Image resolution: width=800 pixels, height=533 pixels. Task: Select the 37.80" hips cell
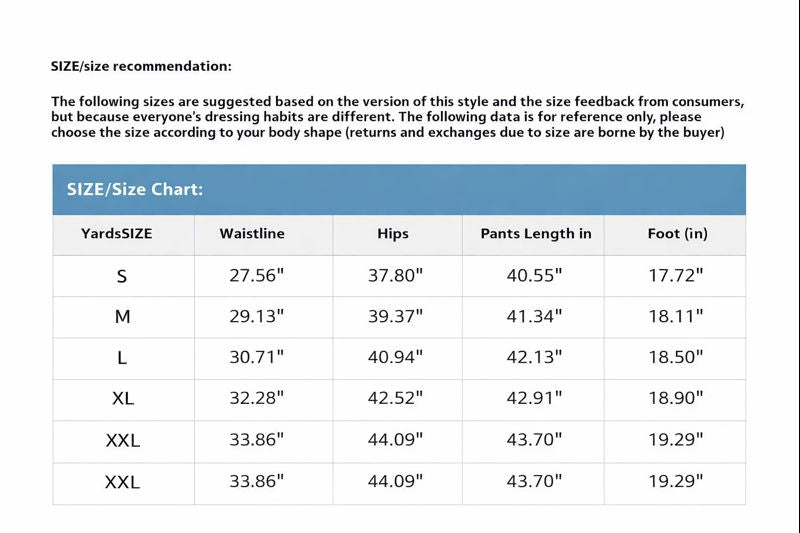tap(396, 276)
